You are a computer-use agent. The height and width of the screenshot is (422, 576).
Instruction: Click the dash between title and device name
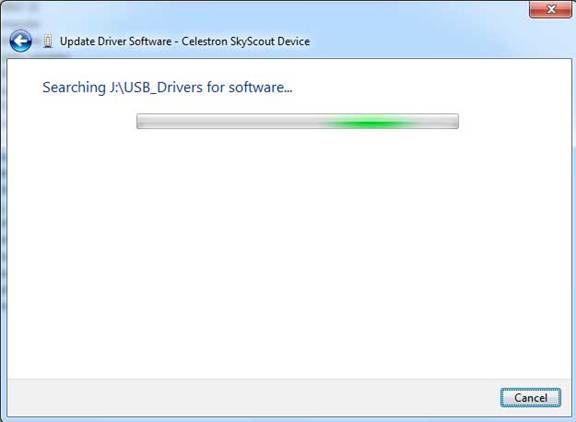point(176,42)
